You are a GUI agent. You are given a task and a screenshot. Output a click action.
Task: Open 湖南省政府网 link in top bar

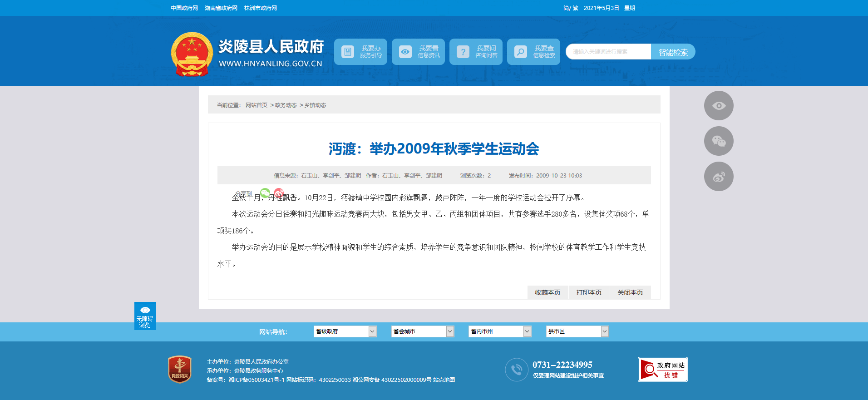pyautogui.click(x=221, y=8)
